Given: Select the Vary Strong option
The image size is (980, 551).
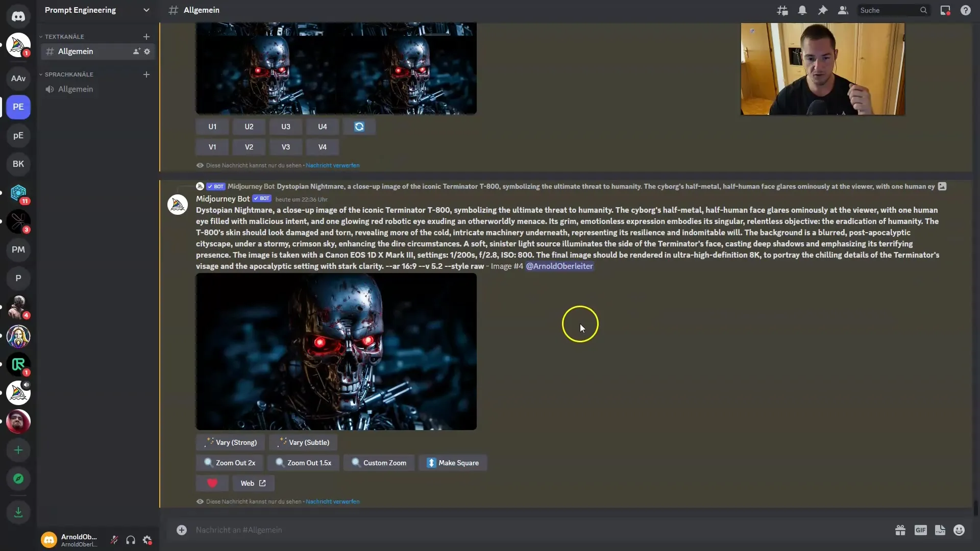Looking at the screenshot, I should tap(231, 442).
